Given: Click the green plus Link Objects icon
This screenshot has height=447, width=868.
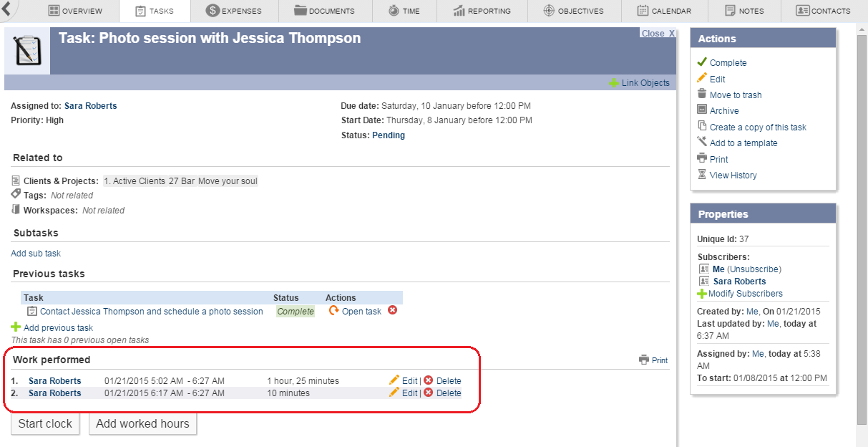Looking at the screenshot, I should pyautogui.click(x=614, y=83).
